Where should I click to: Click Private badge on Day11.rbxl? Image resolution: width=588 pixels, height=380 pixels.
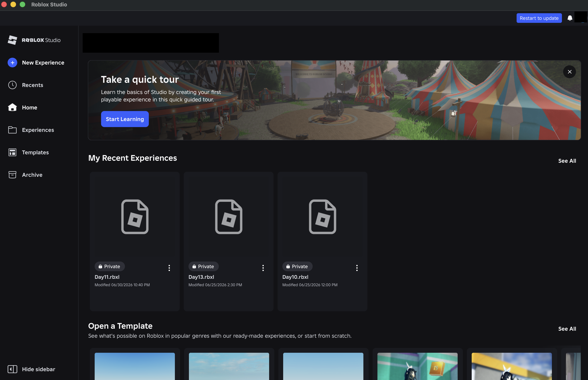tap(110, 266)
